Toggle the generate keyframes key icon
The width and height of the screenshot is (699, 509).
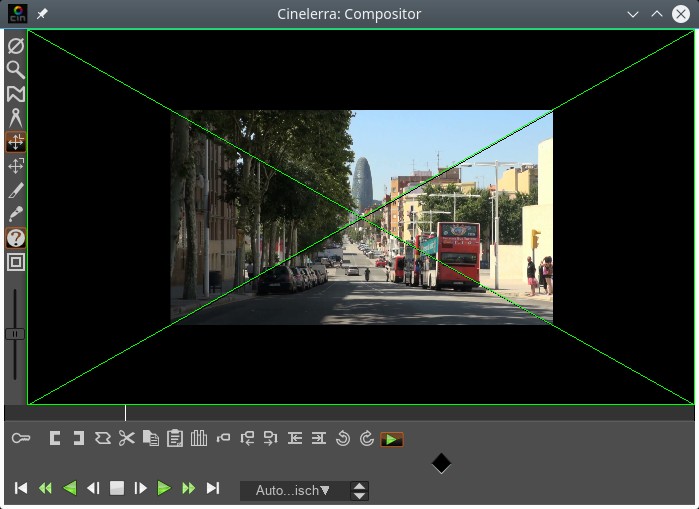(21, 438)
